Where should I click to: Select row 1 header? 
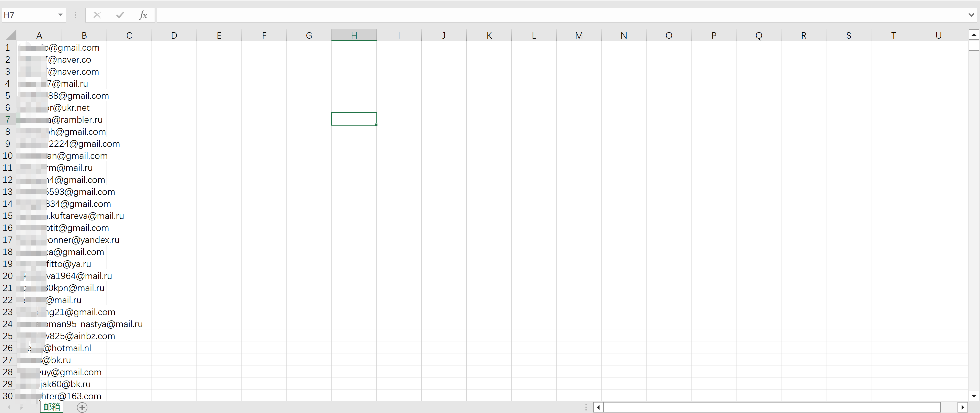[8, 48]
